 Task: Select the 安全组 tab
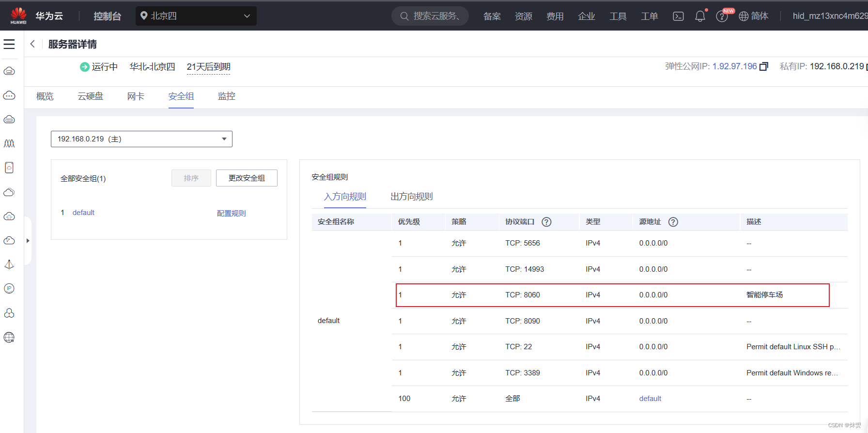[181, 96]
